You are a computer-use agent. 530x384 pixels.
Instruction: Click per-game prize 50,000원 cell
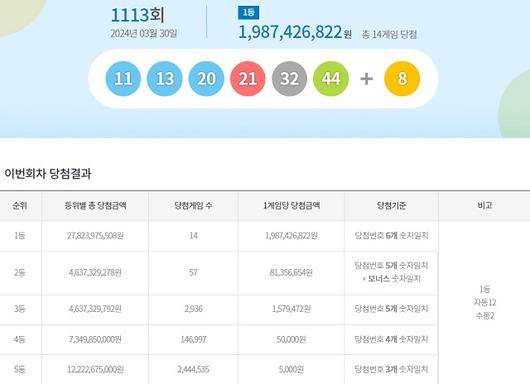coord(291,339)
